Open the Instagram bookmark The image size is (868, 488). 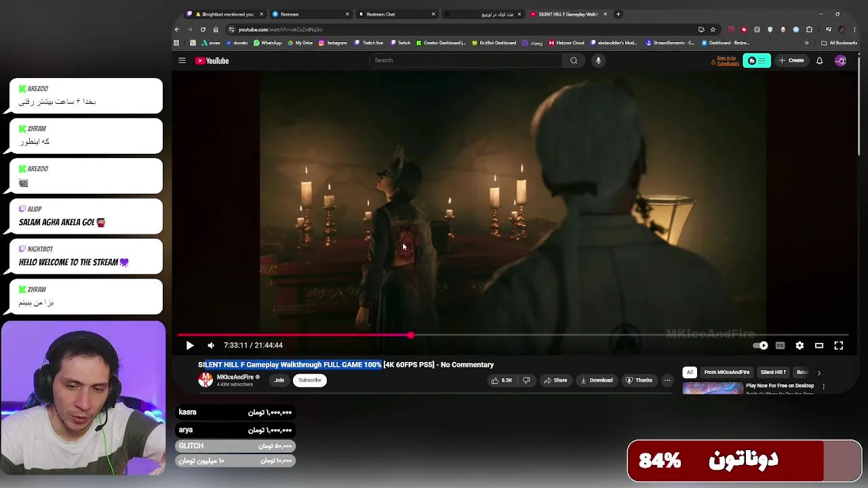click(x=333, y=43)
